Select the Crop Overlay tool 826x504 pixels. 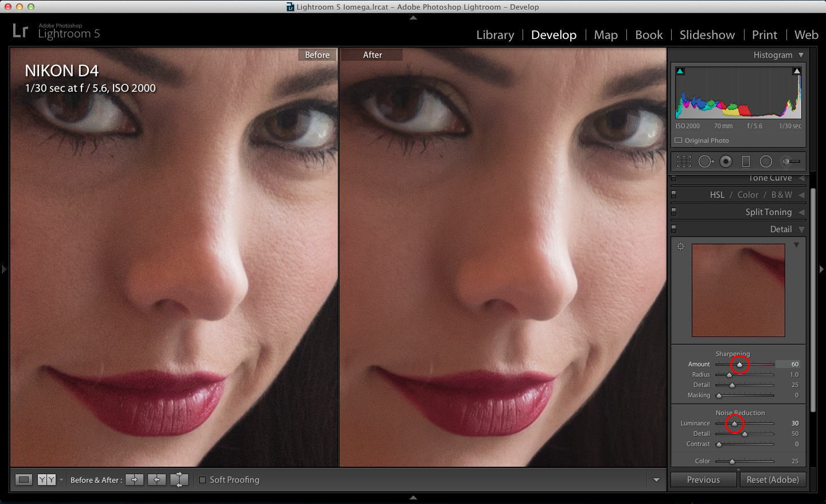click(x=684, y=162)
